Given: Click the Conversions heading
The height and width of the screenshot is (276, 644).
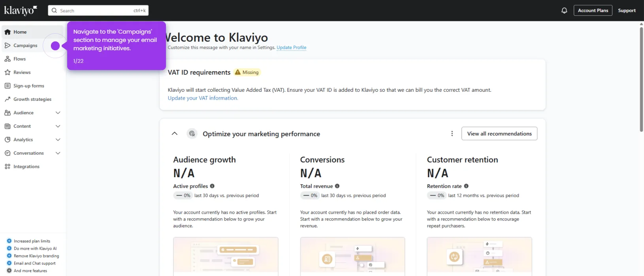Looking at the screenshot, I should [x=322, y=160].
